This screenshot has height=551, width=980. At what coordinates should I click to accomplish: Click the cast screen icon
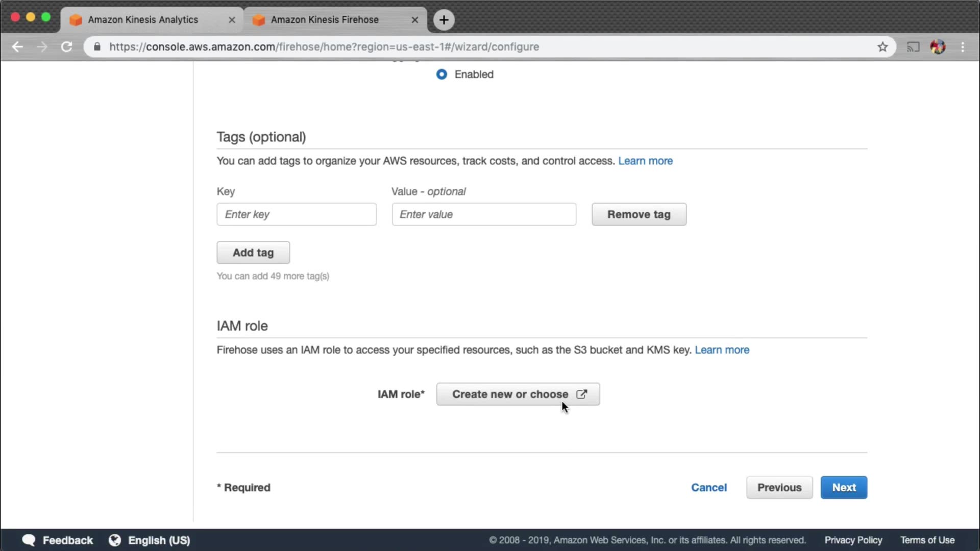pyautogui.click(x=913, y=47)
